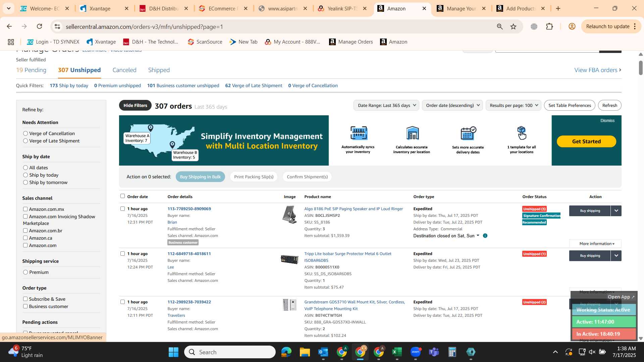Reload the page with refresh icon
The height and width of the screenshot is (362, 644).
[x=40, y=26]
